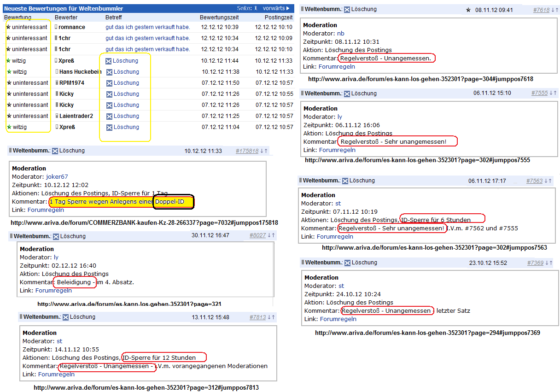Screen dimensions: 560x392
Task: Click the X deletion icon in post #8027 header
Action: [x=56, y=236]
